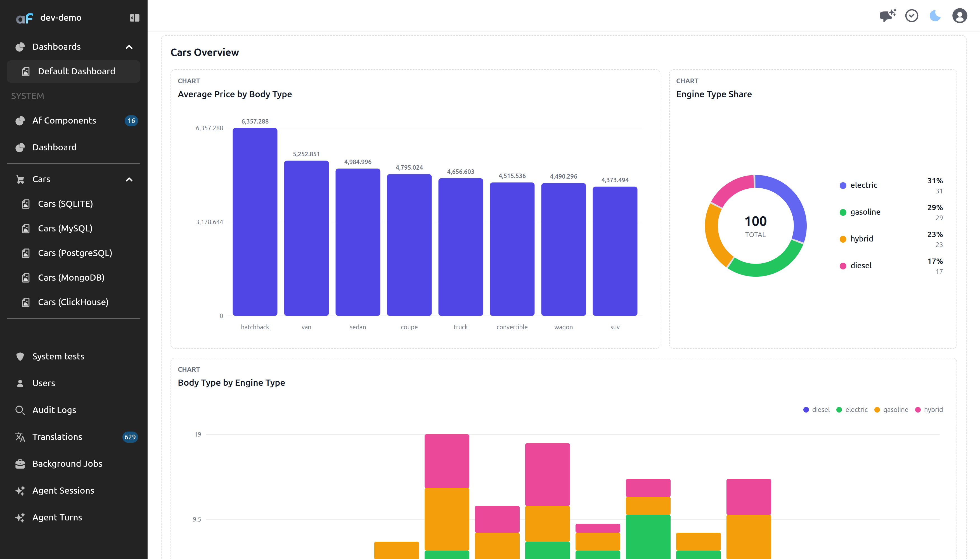Screen dimensions: 980x559
Task: Collapse the Dashboards section chevron
Action: pyautogui.click(x=129, y=47)
